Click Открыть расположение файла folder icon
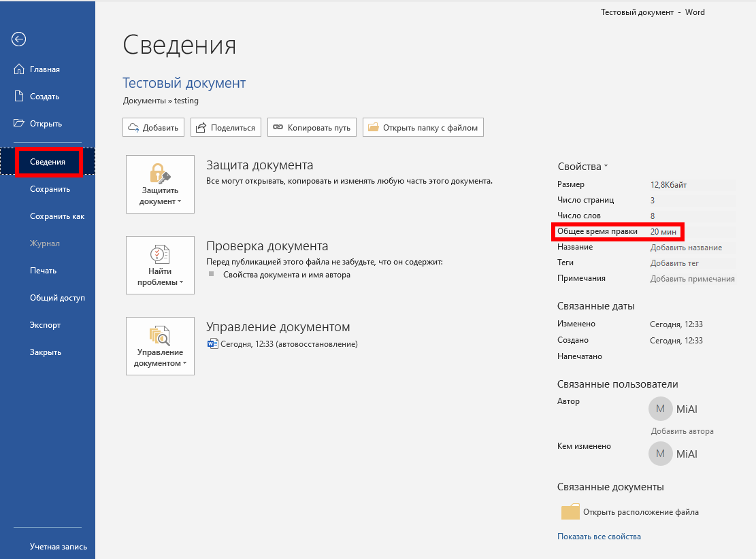Image resolution: width=756 pixels, height=559 pixels. 570,512
